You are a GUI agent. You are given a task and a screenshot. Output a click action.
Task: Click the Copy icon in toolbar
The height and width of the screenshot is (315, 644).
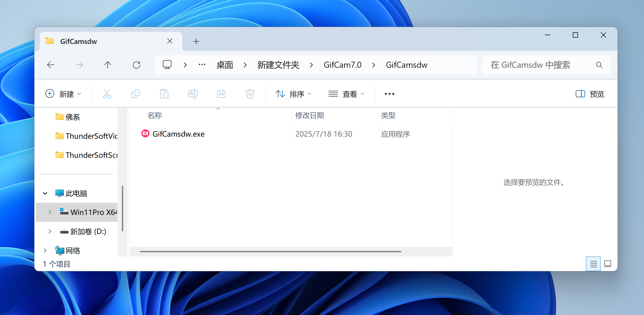click(x=136, y=94)
